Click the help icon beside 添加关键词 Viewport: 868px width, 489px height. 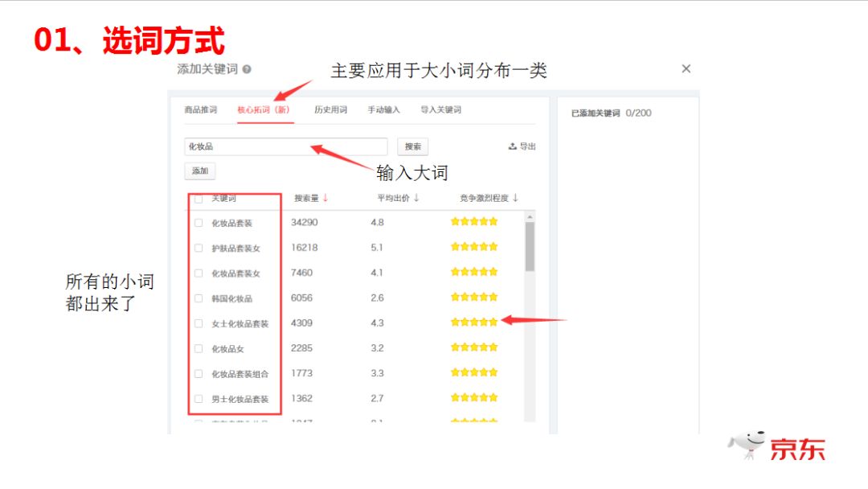click(247, 69)
